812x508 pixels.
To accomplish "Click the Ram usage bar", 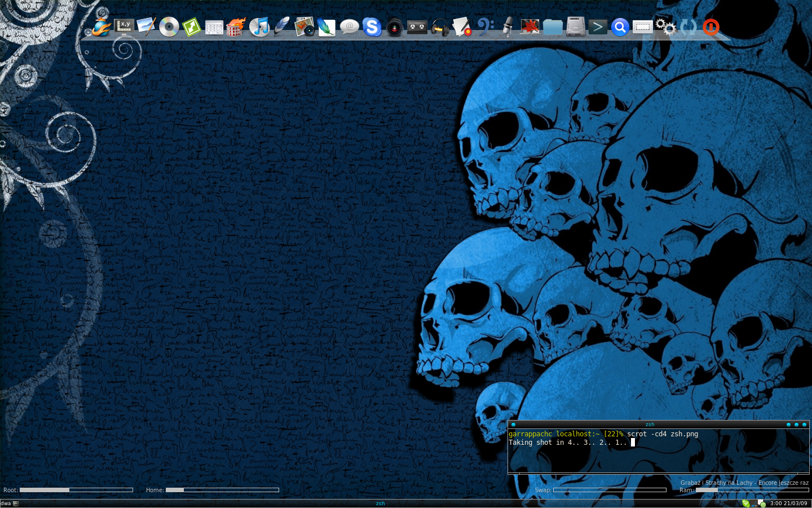I will click(752, 490).
